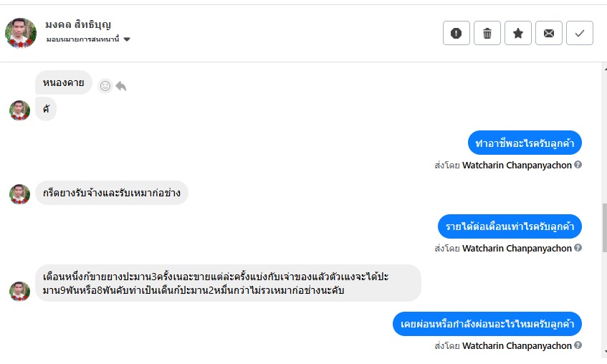Select the sent message asking about occupation

click(x=525, y=143)
